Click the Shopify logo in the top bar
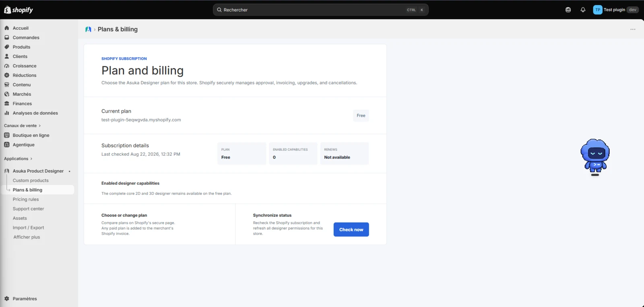 [x=19, y=10]
